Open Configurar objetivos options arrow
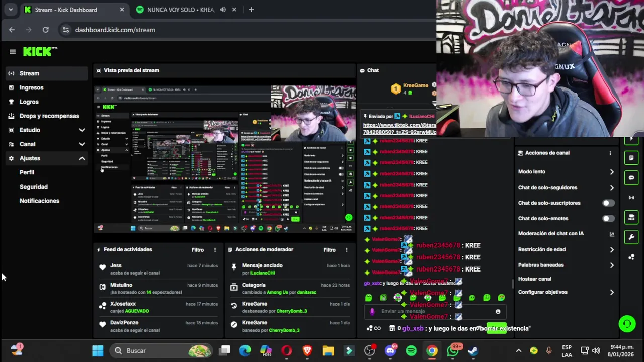 click(x=612, y=292)
